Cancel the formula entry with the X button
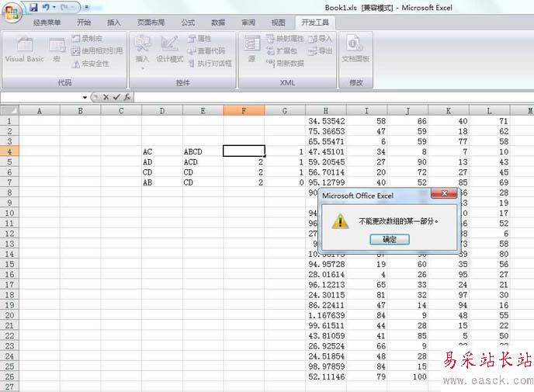 pyautogui.click(x=106, y=97)
